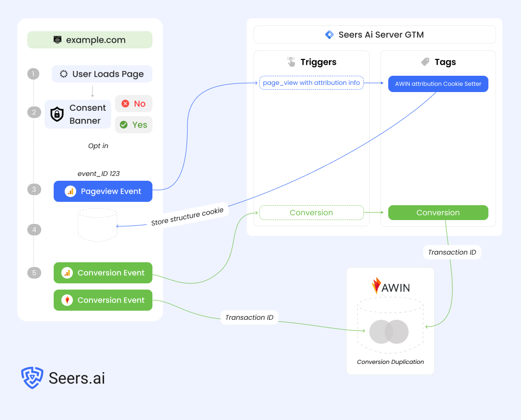Click the globe browser icon beside example.com
Screen dimensions: 521x420
coord(58,40)
